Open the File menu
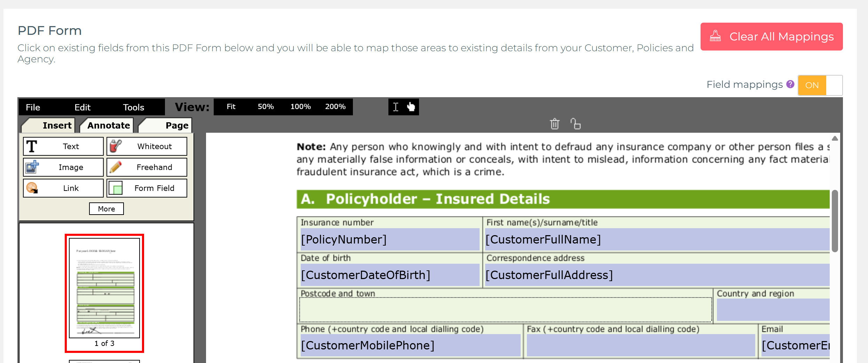Screen dimensions: 868x363 33,107
